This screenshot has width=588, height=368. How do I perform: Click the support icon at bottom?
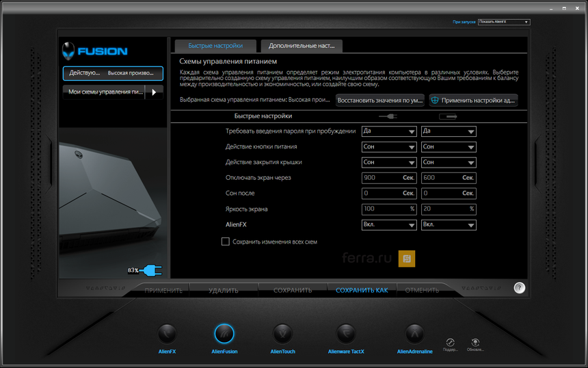click(451, 342)
